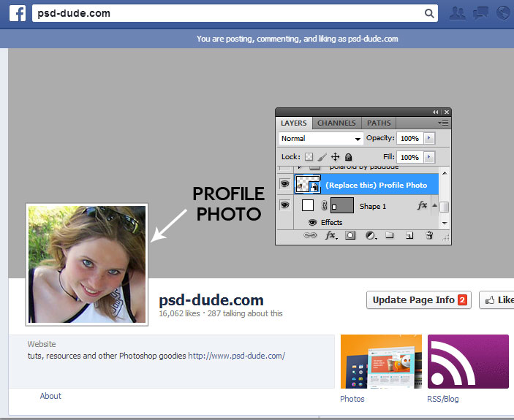Toggle the Effects visibility eye
Image resolution: width=514 pixels, height=420 pixels.
(x=312, y=223)
